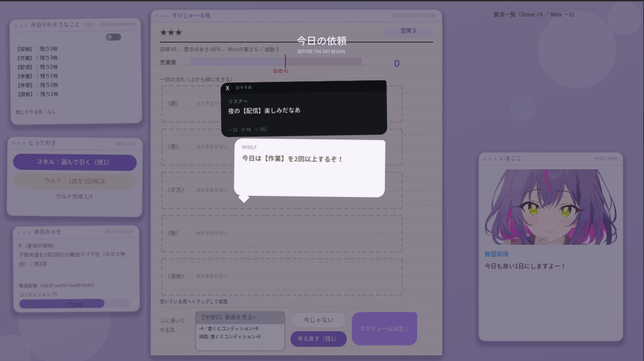Click 【固有】：残り1枚 entry
The height and width of the screenshot is (361, 644).
click(37, 94)
